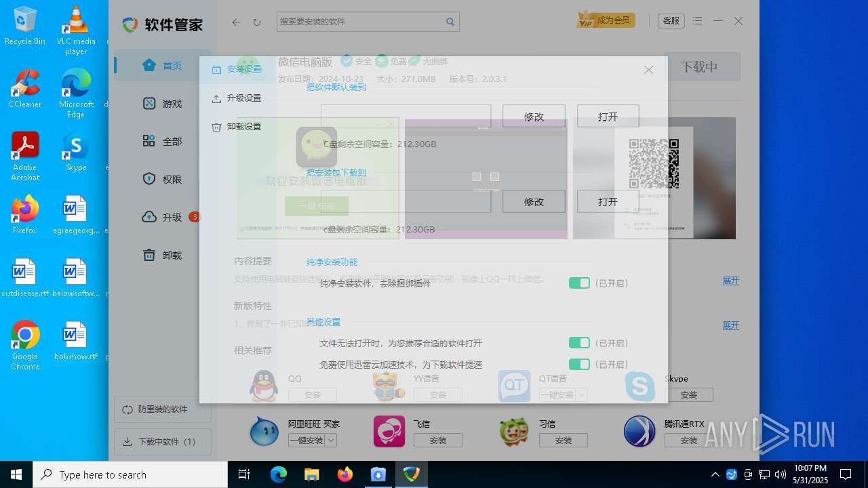
Task: Open Adobe Acrobat desktop icon
Action: (25, 157)
